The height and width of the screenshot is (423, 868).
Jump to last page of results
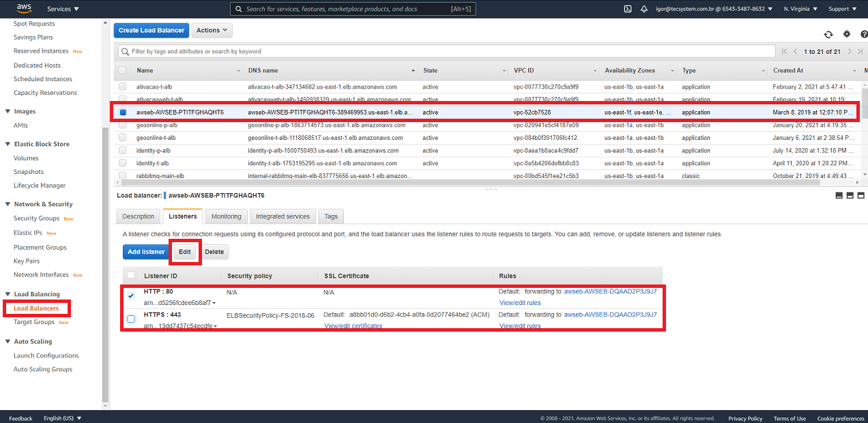(859, 52)
